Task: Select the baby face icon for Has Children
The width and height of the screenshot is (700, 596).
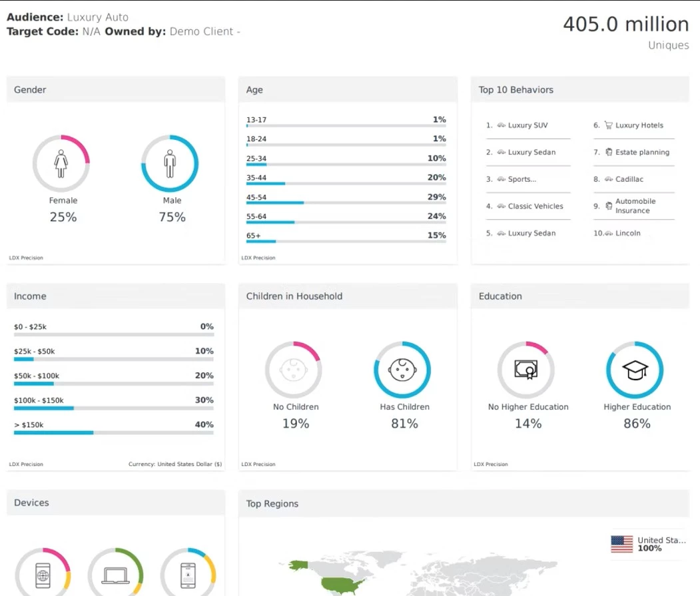Action: point(402,370)
